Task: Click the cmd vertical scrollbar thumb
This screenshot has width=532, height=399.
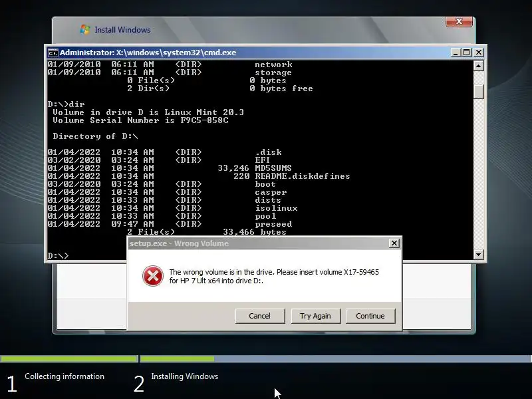Action: pyautogui.click(x=478, y=92)
